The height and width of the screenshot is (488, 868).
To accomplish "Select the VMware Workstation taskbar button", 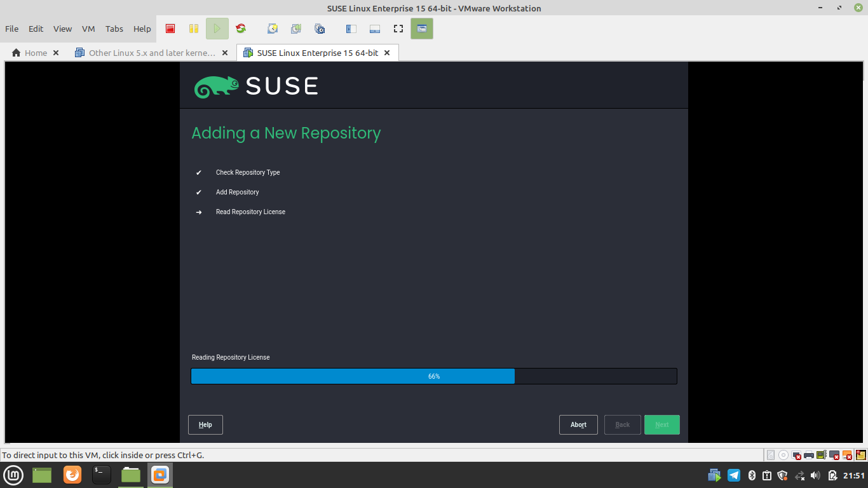I will (160, 475).
